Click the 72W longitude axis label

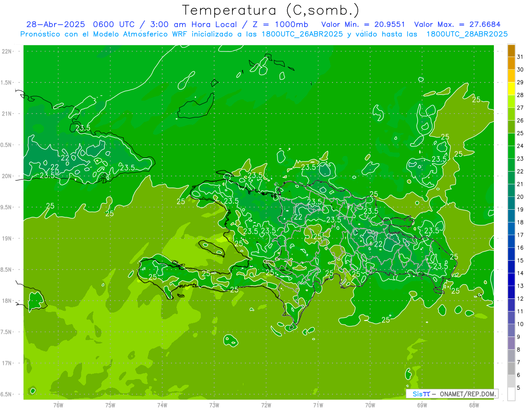pos(266,404)
